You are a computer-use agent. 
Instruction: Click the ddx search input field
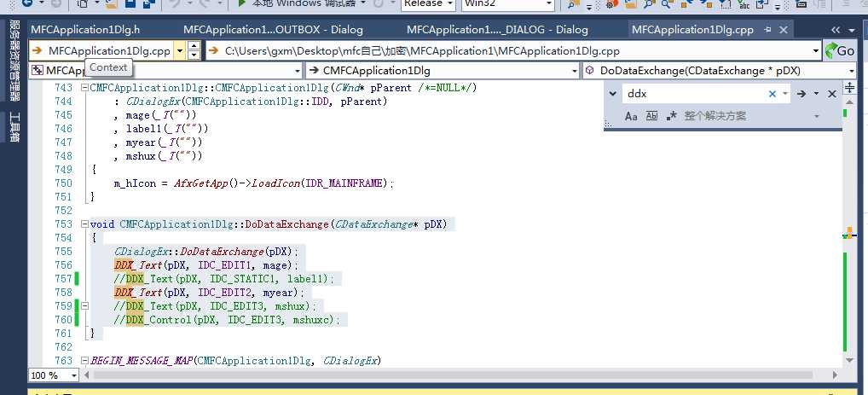click(695, 94)
